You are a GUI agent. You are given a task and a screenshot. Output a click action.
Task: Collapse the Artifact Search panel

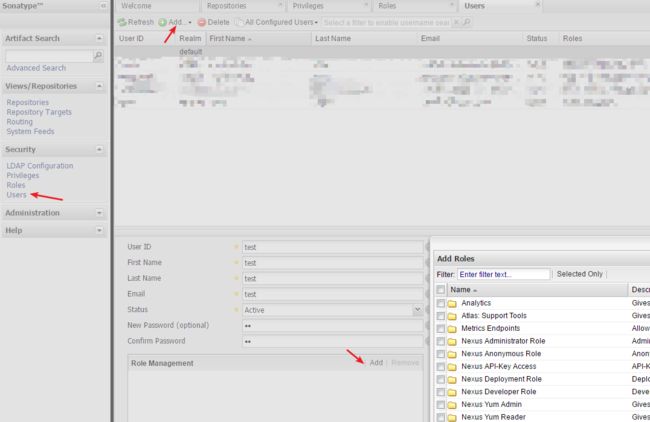tap(99, 39)
